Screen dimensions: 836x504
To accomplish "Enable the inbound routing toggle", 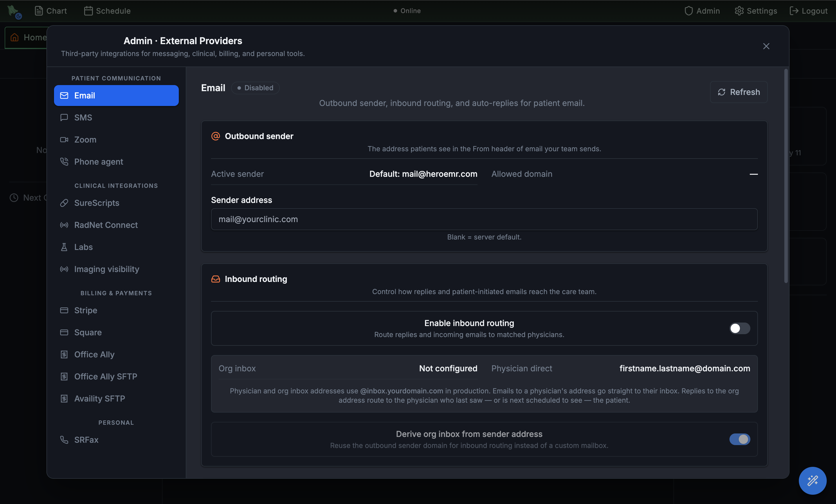I will point(740,328).
